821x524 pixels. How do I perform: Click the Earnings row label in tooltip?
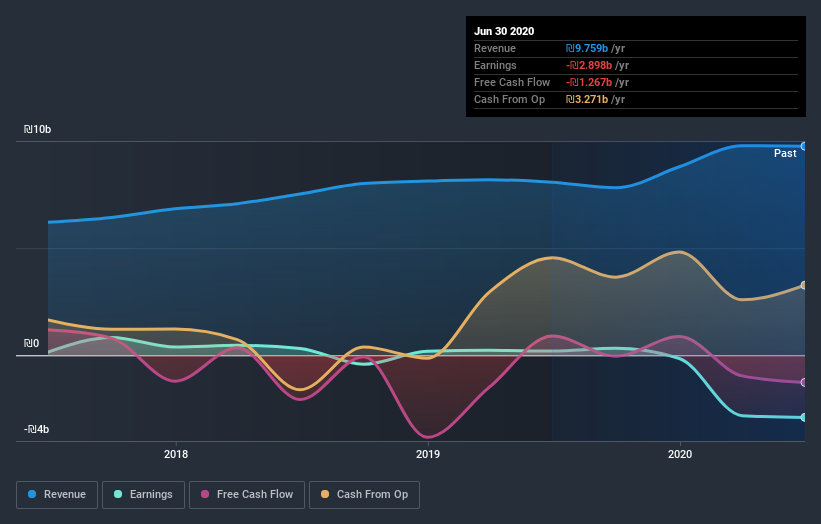point(495,65)
